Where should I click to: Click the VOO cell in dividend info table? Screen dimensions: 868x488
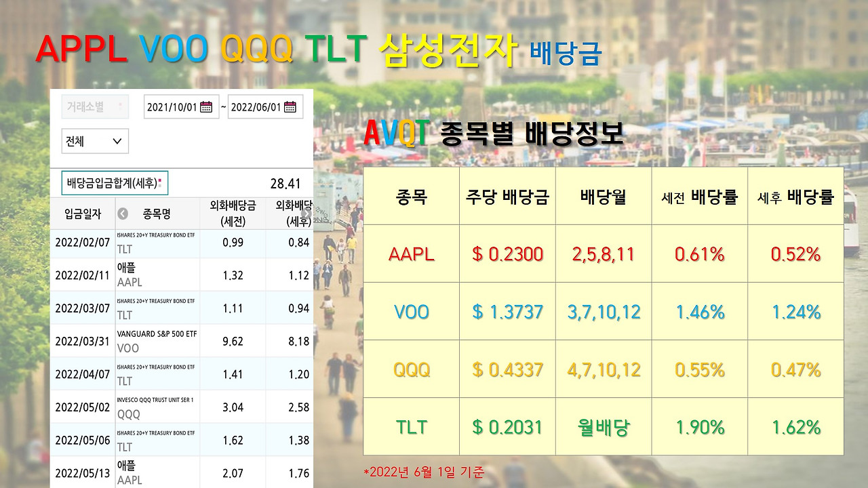(x=412, y=312)
